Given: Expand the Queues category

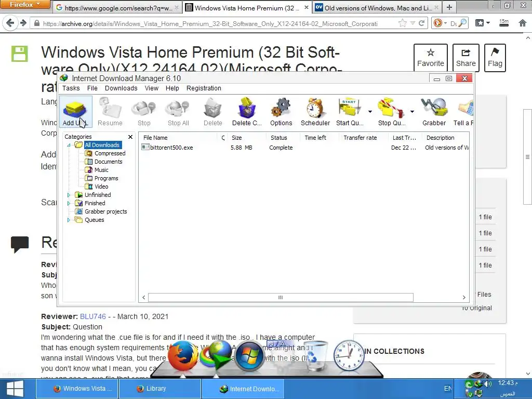Looking at the screenshot, I should point(69,220).
